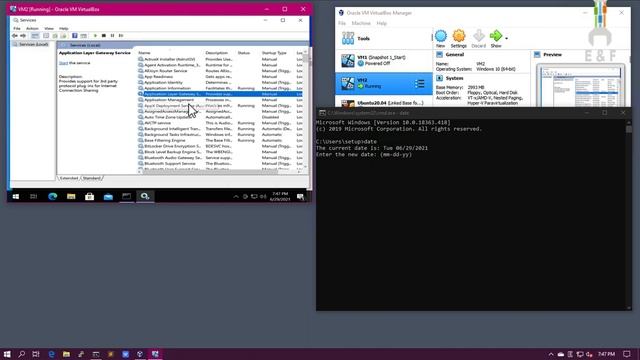Screen dimensions: 640x360
Task: Click the Services app icon in guest taskbar
Action: 145,196
